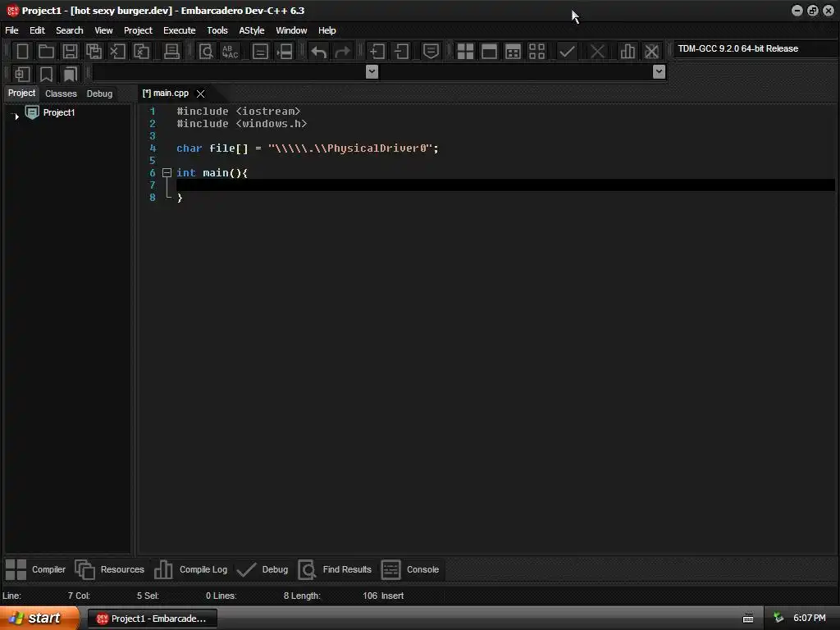Screen dimensions: 840x630
Task: Open Replace using the AB-AC icon
Action: point(231,52)
